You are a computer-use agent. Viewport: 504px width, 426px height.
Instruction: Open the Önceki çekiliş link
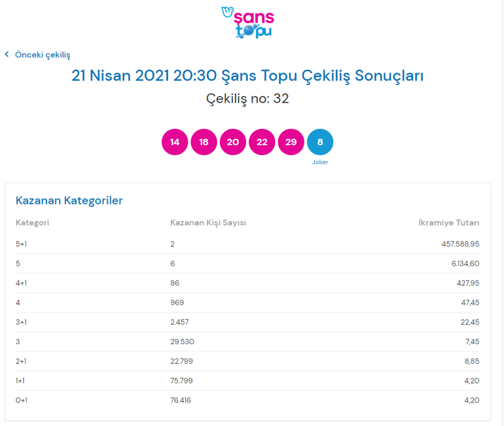pos(43,55)
